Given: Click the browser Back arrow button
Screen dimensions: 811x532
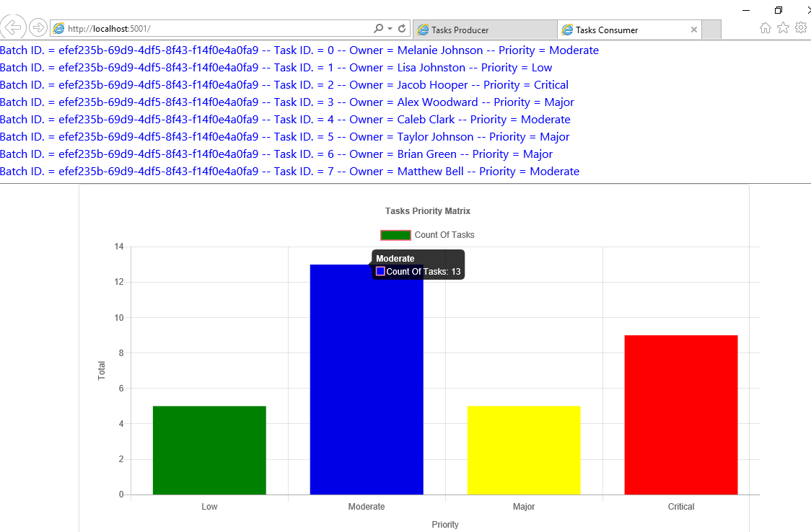Looking at the screenshot, I should 13,28.
